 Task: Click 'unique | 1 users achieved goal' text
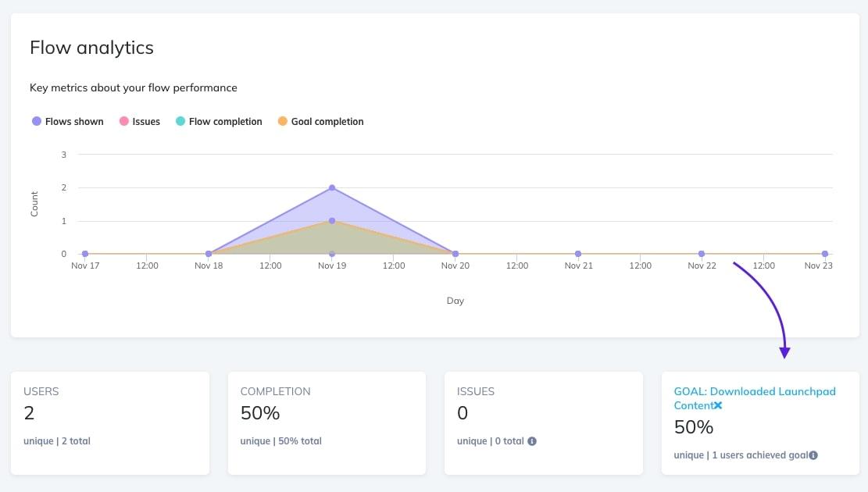(741, 455)
